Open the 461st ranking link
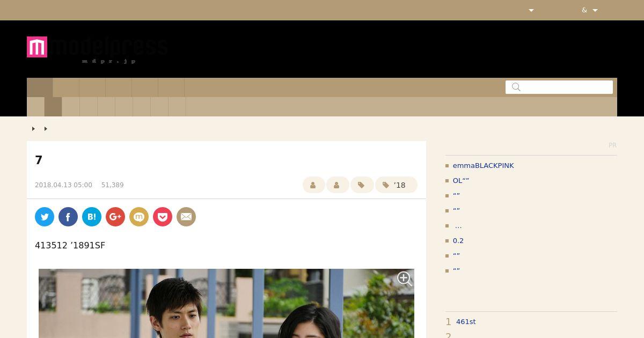The width and height of the screenshot is (644, 338). point(466,322)
